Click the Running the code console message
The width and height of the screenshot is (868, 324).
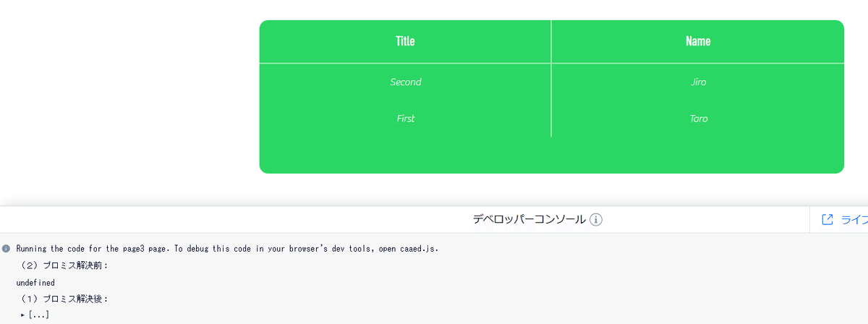[227, 248]
